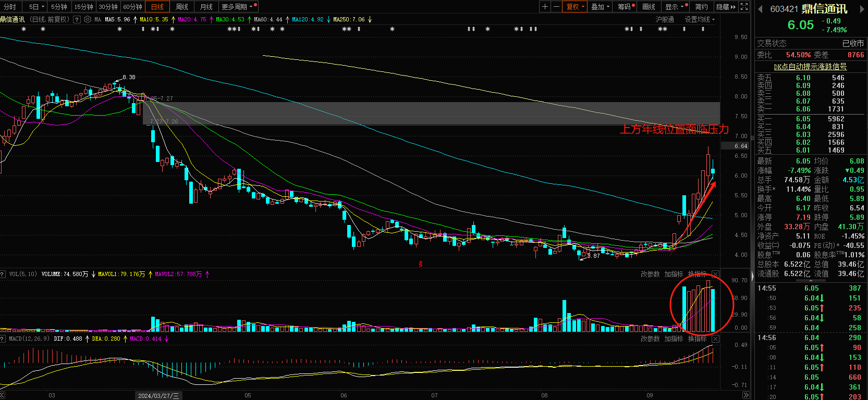Click the MA20:4.75 indicator label
This screenshot has width=868, height=400.
[192, 19]
